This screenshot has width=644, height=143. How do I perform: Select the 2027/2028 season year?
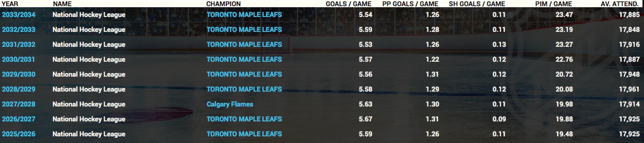point(19,104)
